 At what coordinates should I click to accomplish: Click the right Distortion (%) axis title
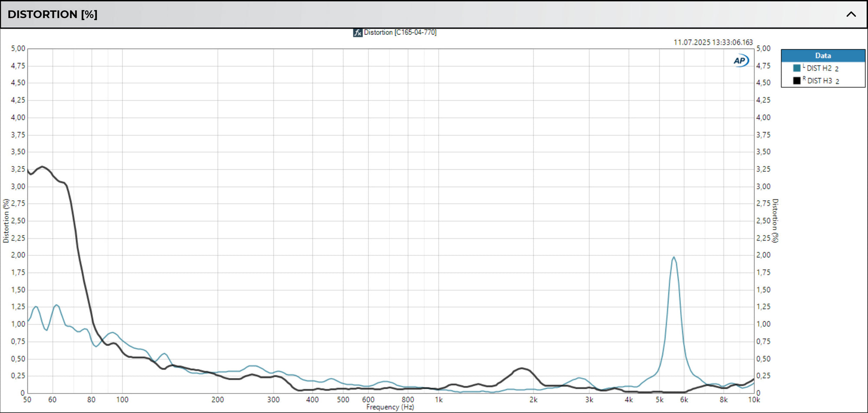pyautogui.click(x=775, y=221)
